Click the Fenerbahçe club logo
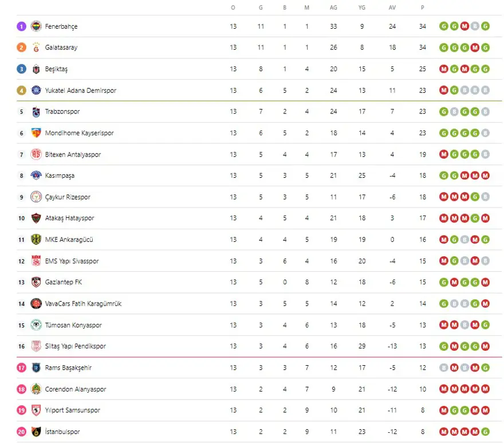 (x=36, y=26)
